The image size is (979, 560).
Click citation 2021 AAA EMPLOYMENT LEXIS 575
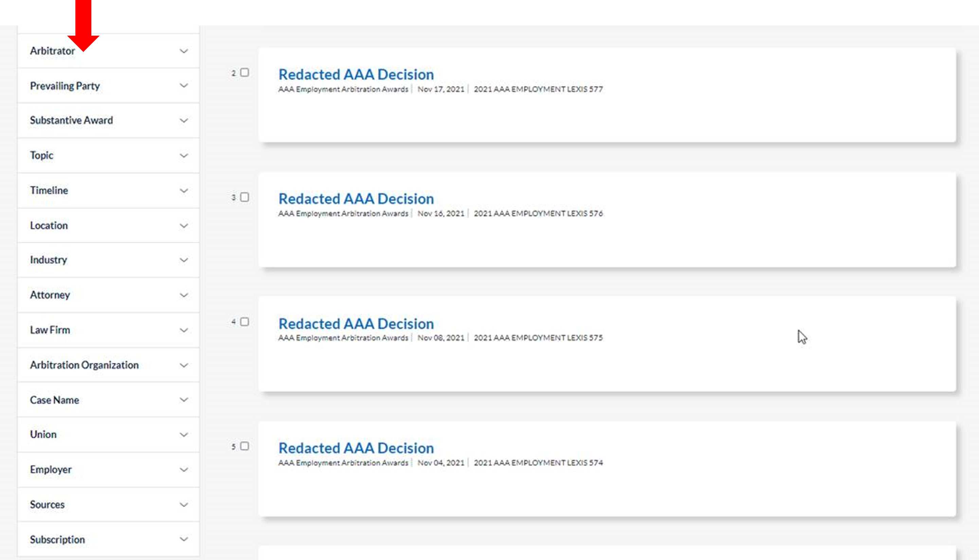point(538,338)
